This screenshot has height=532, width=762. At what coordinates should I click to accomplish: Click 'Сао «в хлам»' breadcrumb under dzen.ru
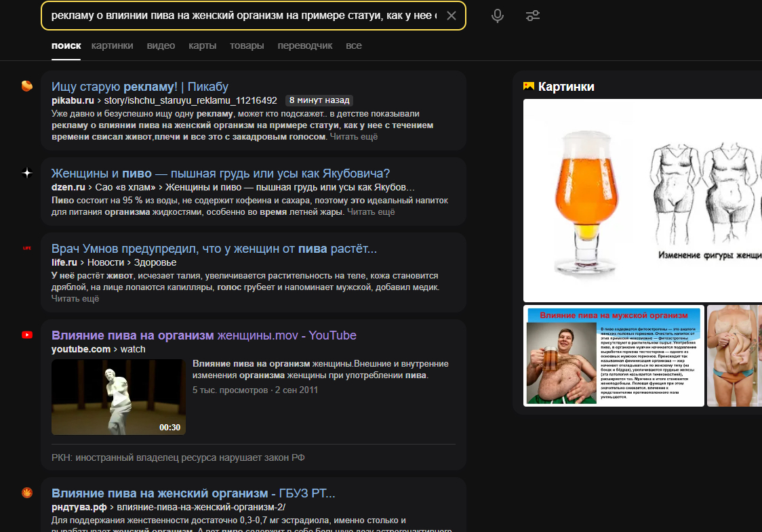coord(125,188)
